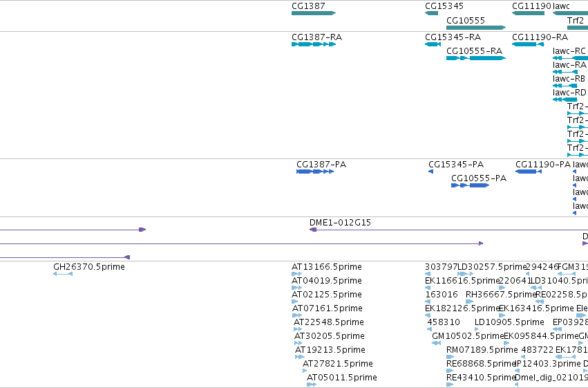Click the EK116616.5prime EST label
The height and width of the screenshot is (388, 588).
(462, 281)
